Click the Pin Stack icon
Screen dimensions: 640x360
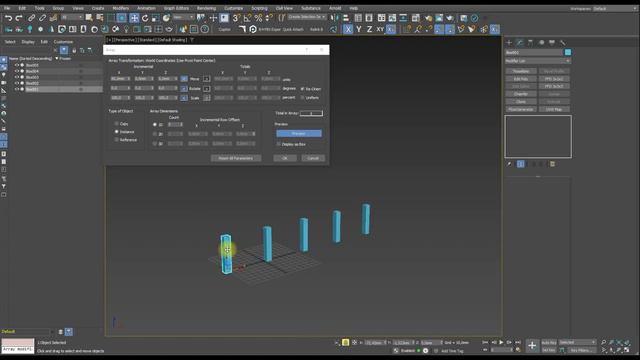(x=509, y=164)
